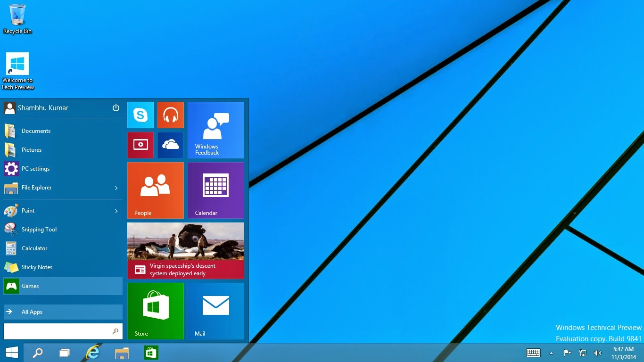Image resolution: width=644 pixels, height=362 pixels.
Task: Open Documents from the Start menu
Action: click(x=63, y=131)
